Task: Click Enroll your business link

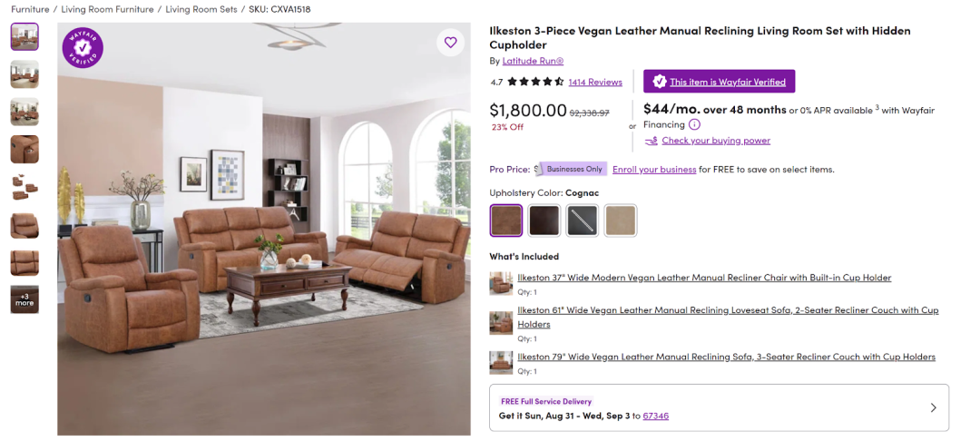Action: pos(653,170)
